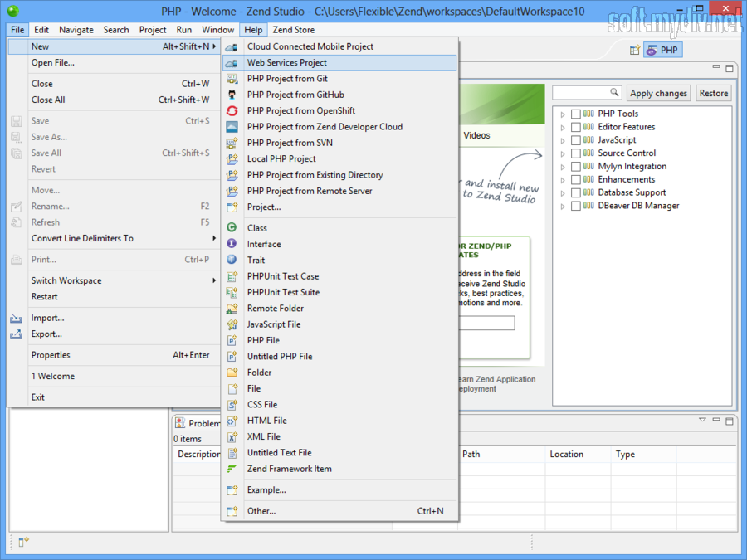747x560 pixels.
Task: Open the Problems view menu dropdown arrow
Action: (x=702, y=420)
